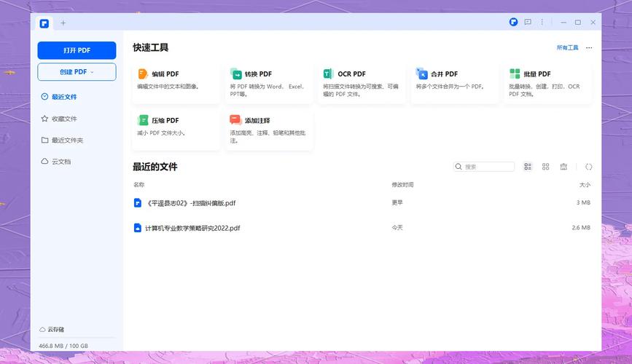Open the feedback message icon in title bar
Image resolution: width=632 pixels, height=364 pixels.
528,22
